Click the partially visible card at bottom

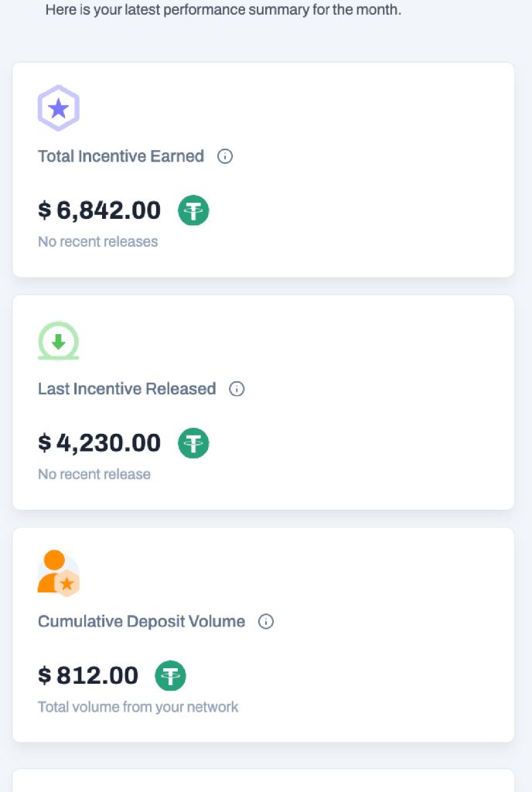264,780
